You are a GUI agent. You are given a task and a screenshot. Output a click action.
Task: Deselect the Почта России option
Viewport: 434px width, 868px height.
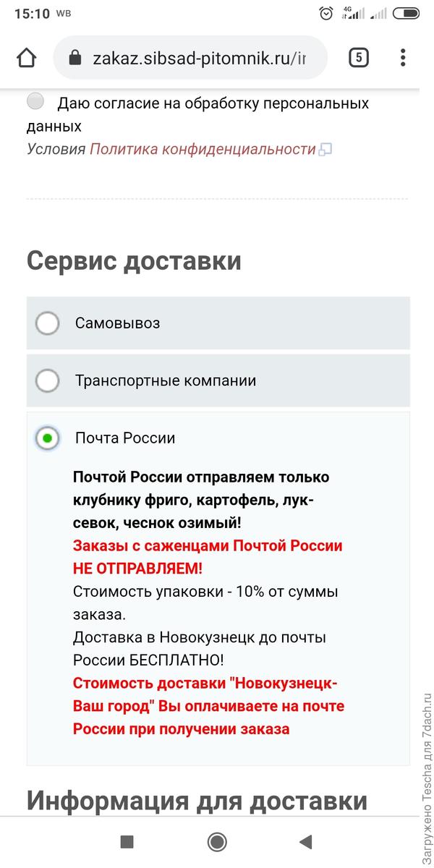click(47, 438)
